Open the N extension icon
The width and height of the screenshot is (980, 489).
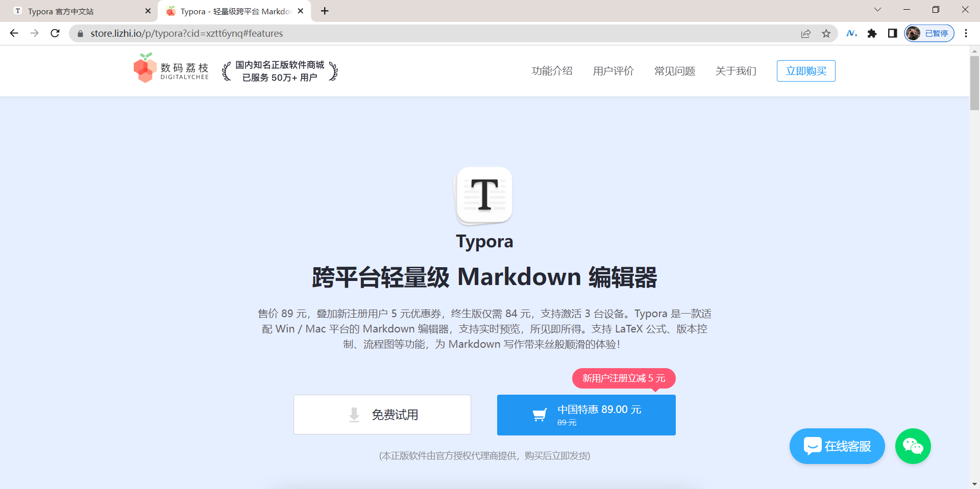(x=851, y=33)
